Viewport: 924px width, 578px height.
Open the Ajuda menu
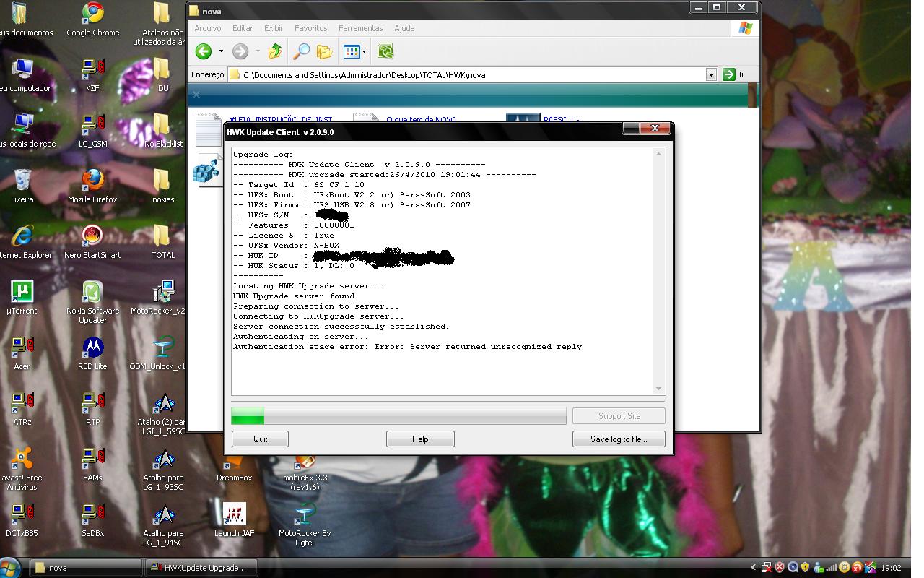404,28
